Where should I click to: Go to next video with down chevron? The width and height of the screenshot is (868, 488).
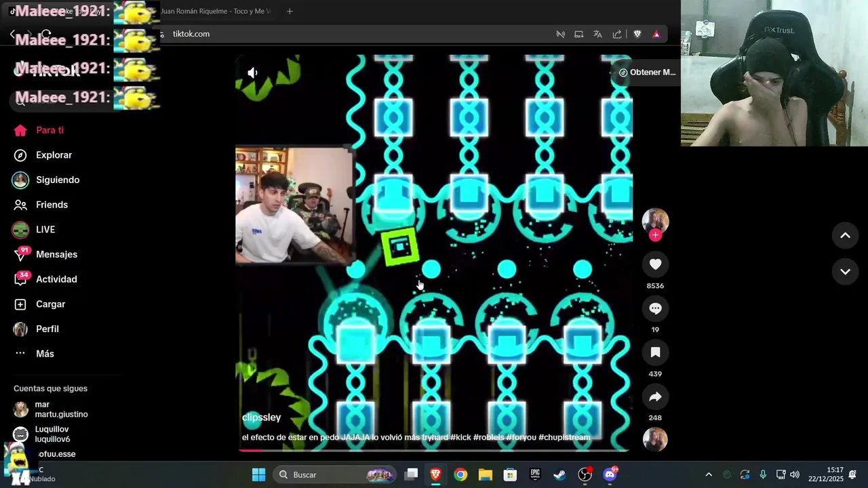(845, 272)
